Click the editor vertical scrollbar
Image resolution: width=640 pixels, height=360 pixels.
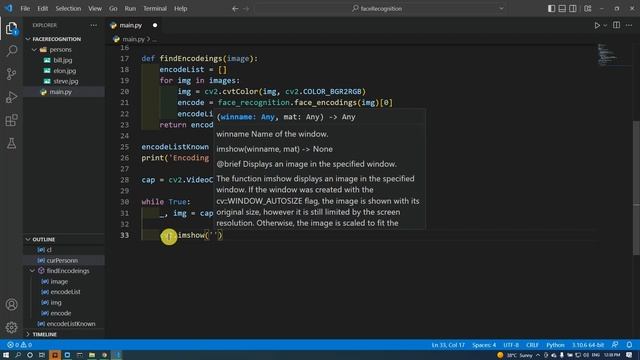(636, 188)
